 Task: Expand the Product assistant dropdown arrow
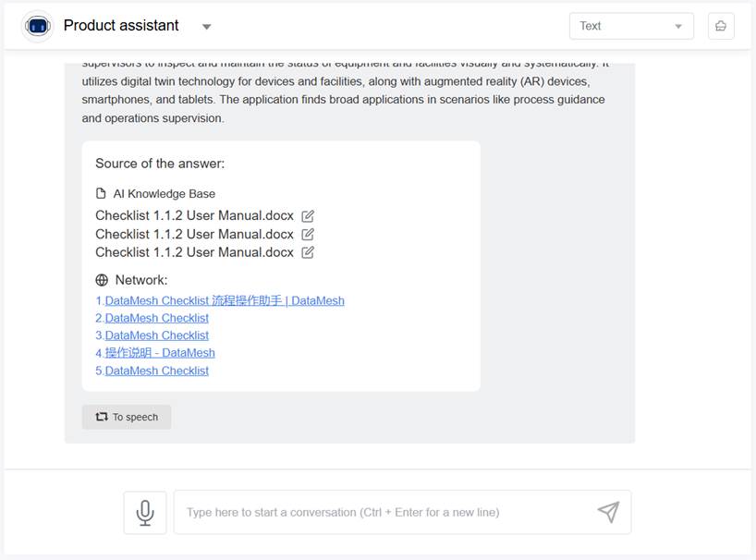click(x=206, y=27)
